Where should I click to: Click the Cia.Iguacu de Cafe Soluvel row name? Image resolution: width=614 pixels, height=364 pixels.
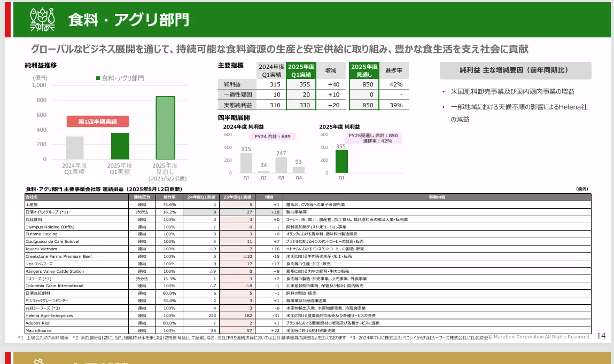pyautogui.click(x=52, y=242)
